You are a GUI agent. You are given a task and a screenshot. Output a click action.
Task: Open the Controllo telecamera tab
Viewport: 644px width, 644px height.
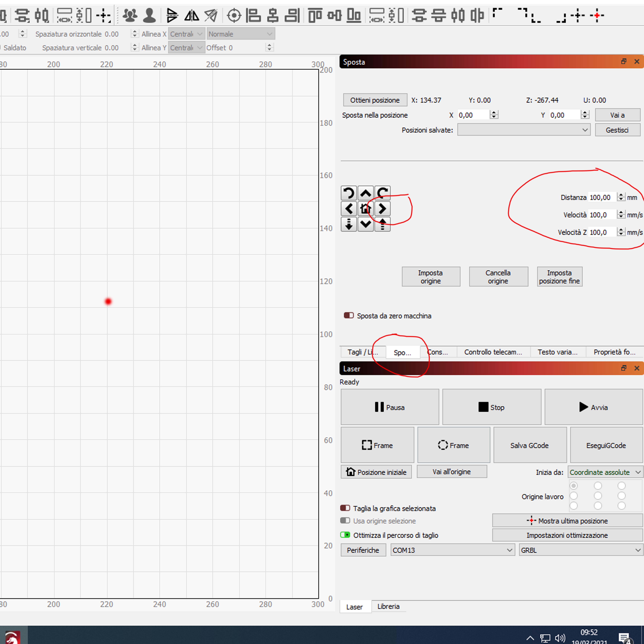pyautogui.click(x=493, y=352)
